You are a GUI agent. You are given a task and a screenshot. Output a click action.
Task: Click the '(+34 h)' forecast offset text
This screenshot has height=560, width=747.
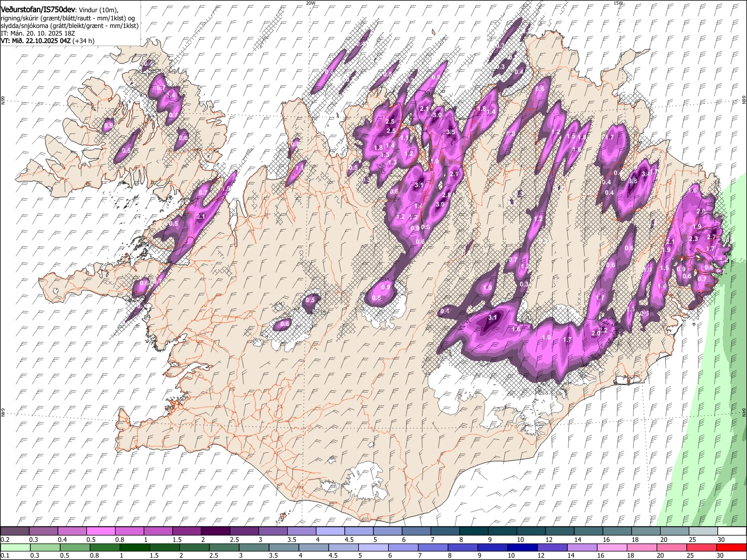point(84,41)
